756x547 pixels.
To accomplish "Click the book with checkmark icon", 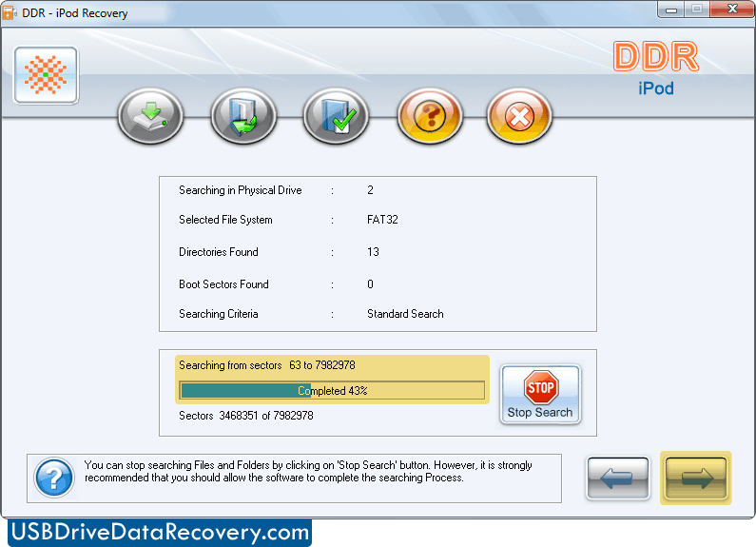I will click(336, 116).
